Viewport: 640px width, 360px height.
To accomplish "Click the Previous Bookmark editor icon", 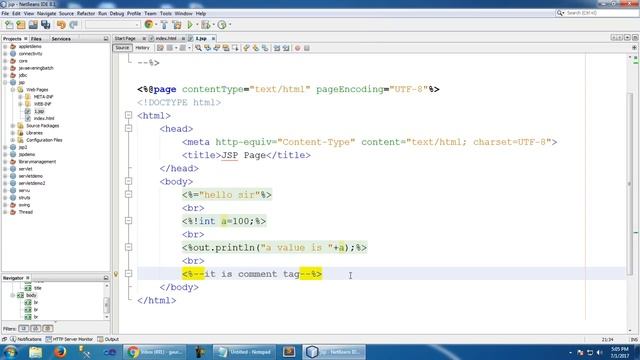I will [x=246, y=48].
